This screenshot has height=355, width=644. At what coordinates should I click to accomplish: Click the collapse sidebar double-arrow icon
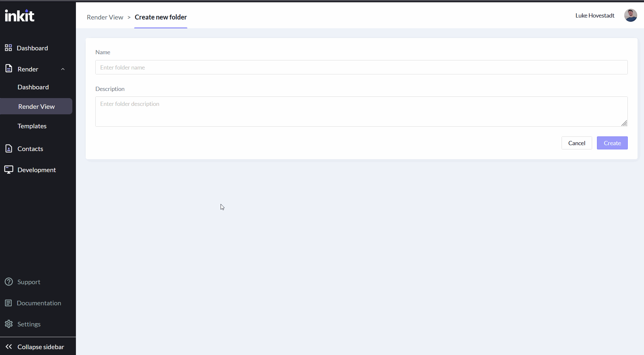pos(9,347)
